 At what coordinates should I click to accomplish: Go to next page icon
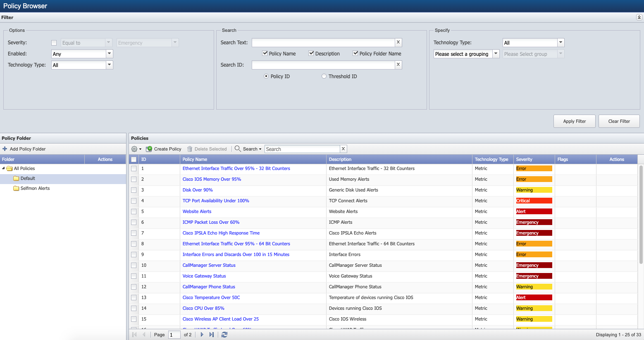pos(202,335)
